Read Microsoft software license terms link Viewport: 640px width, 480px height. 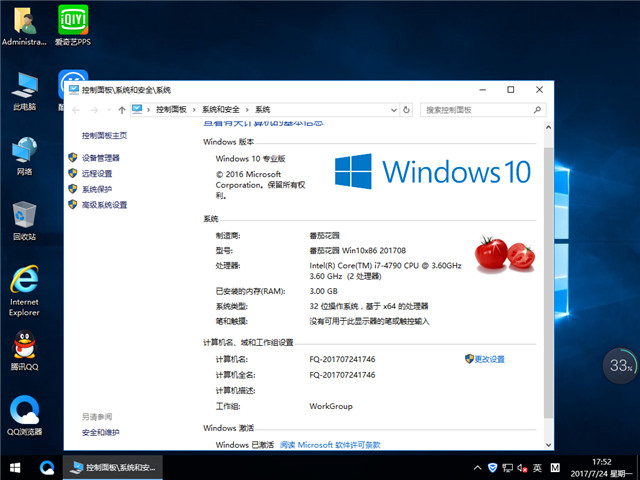[x=330, y=444]
